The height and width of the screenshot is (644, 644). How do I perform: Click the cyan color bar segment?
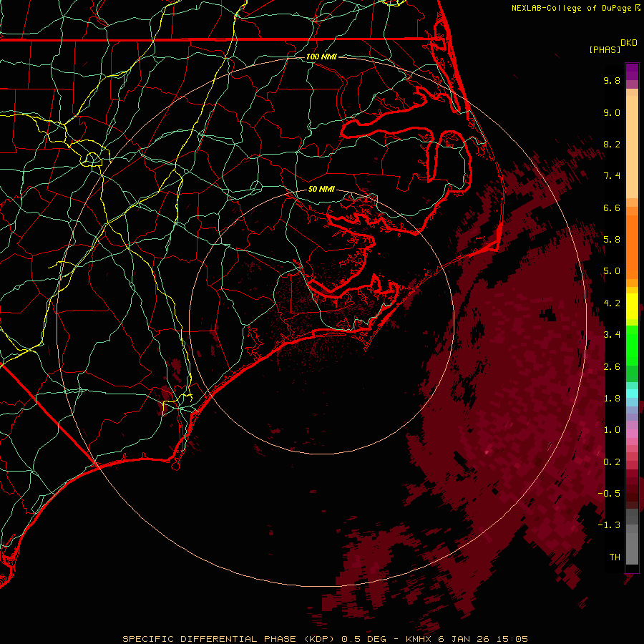pyautogui.click(x=632, y=393)
